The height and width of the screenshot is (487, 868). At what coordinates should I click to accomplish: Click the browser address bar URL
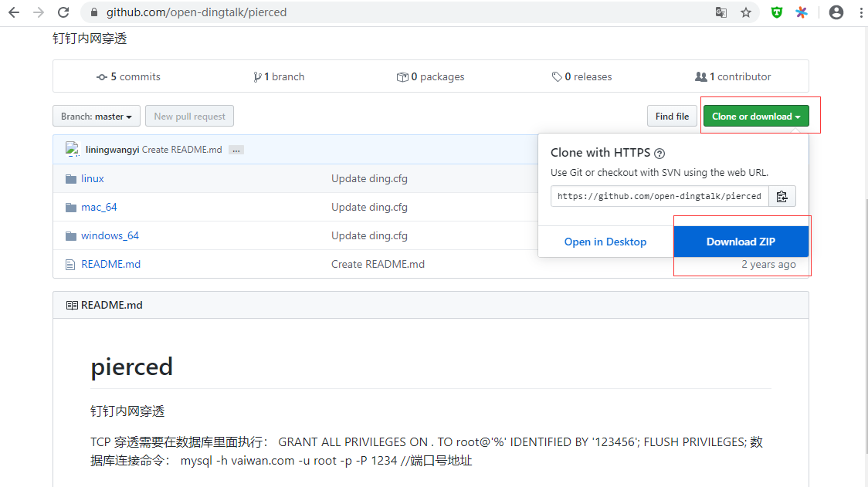[x=196, y=12]
